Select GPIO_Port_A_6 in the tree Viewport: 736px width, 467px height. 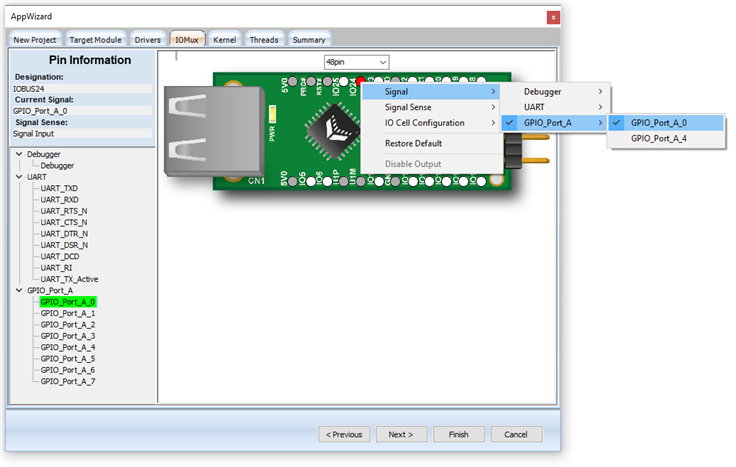[x=68, y=370]
